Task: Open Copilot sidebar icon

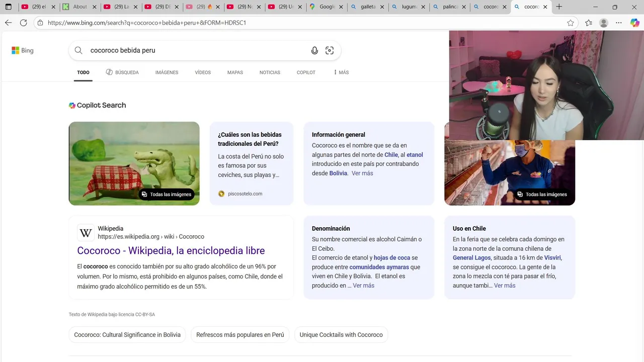Action: tap(634, 23)
